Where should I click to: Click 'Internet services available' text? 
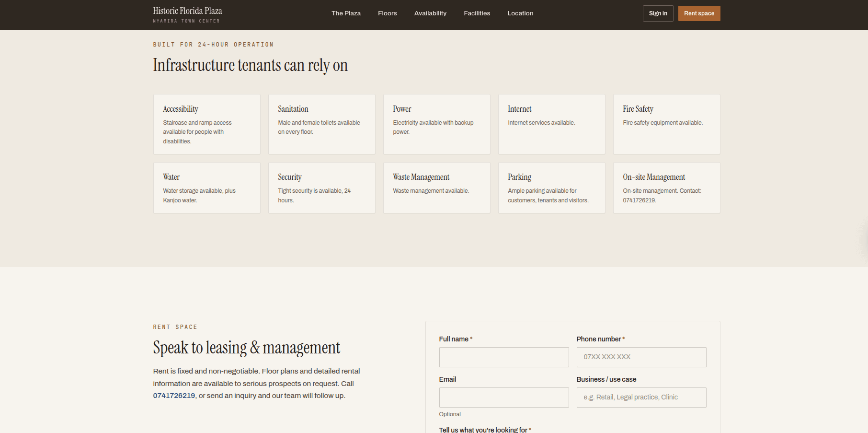pyautogui.click(x=541, y=123)
